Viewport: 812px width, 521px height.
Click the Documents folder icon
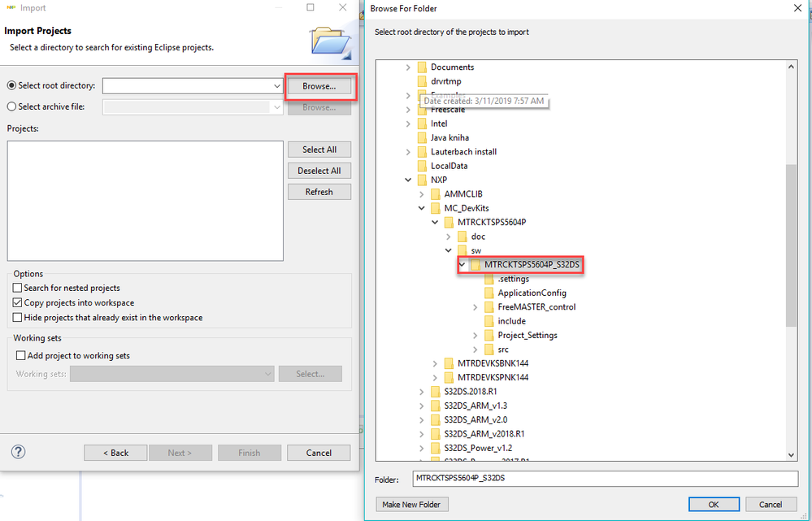(422, 67)
